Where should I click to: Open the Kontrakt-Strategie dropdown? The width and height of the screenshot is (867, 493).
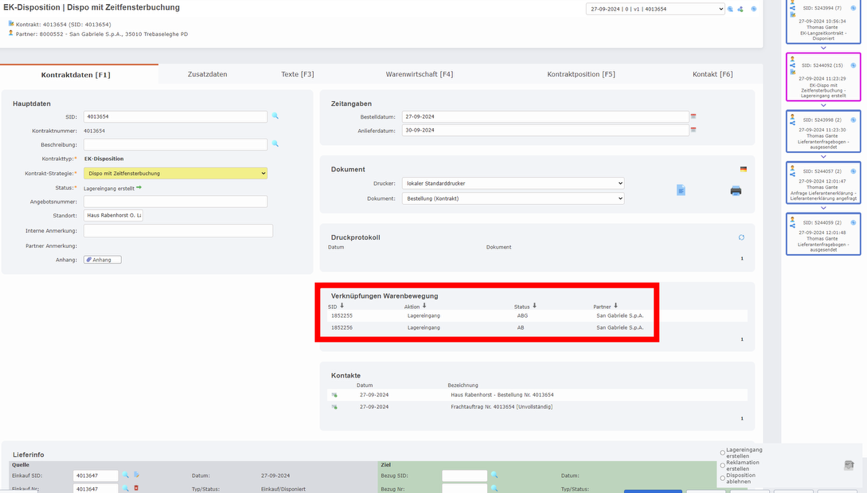(175, 173)
